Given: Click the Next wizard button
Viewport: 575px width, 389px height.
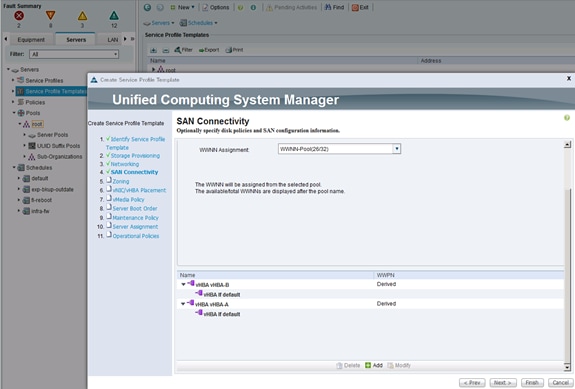Looking at the screenshot, I should (x=503, y=383).
